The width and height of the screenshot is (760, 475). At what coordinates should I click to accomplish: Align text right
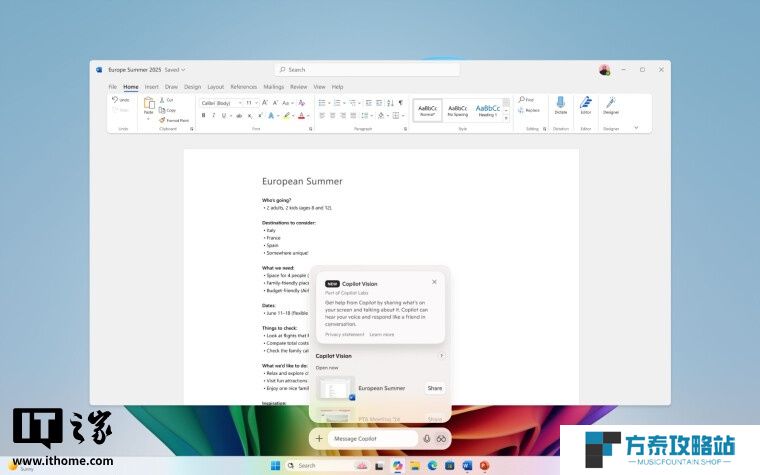[x=343, y=115]
